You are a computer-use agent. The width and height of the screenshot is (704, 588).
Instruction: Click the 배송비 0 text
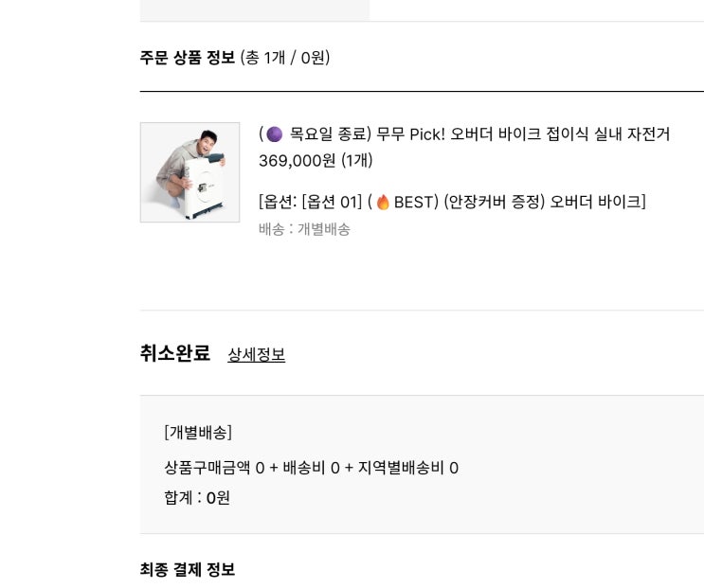pyautogui.click(x=311, y=468)
